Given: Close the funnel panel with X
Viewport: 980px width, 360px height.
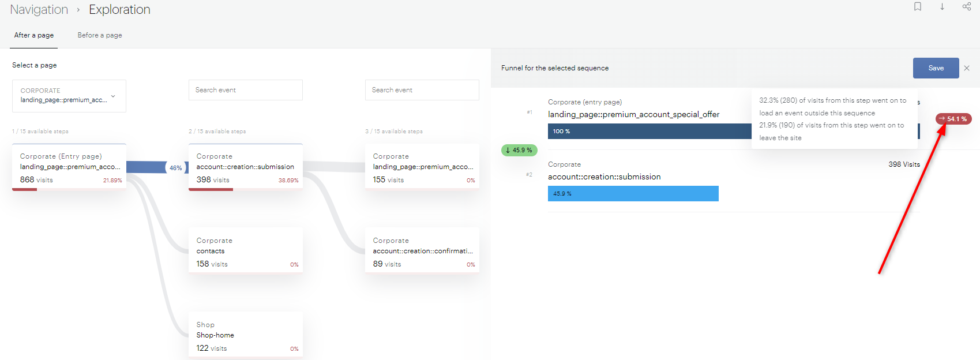Looking at the screenshot, I should (967, 68).
